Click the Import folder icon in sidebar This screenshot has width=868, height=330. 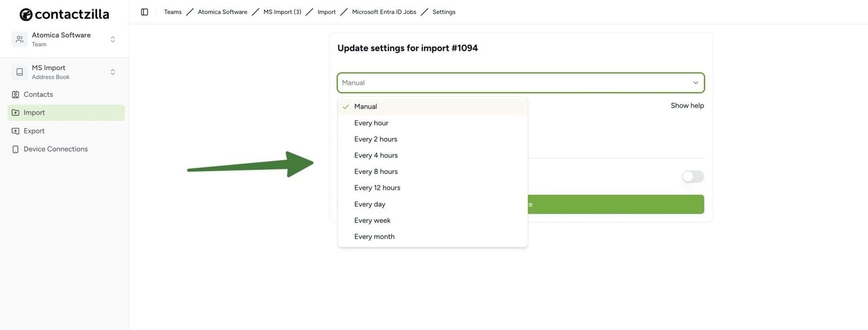(15, 112)
